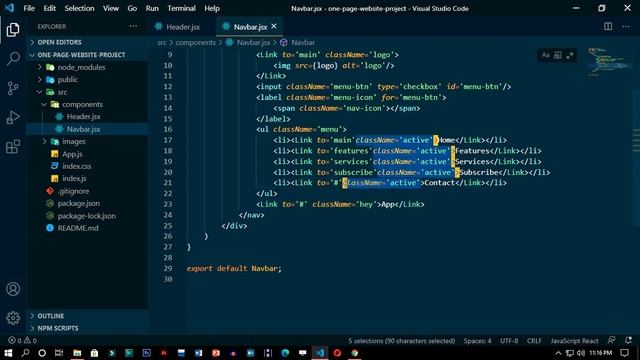This screenshot has height=360, width=640.
Task: Click the volume icon in system tray
Action: click(x=581, y=353)
